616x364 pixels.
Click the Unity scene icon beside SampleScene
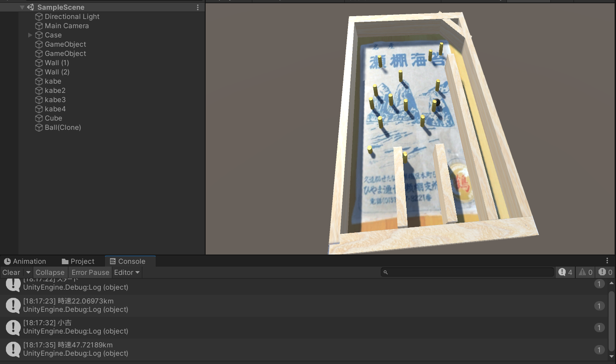tap(30, 7)
